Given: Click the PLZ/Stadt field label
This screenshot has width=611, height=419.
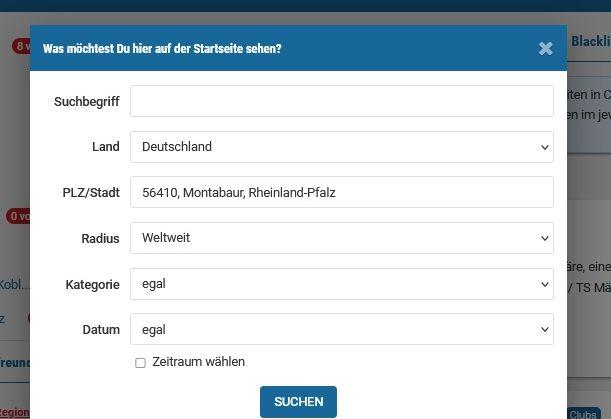Looking at the screenshot, I should [90, 193].
